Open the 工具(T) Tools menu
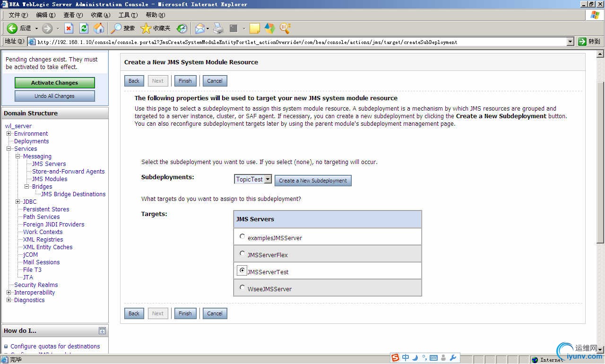The image size is (605, 364). [128, 15]
